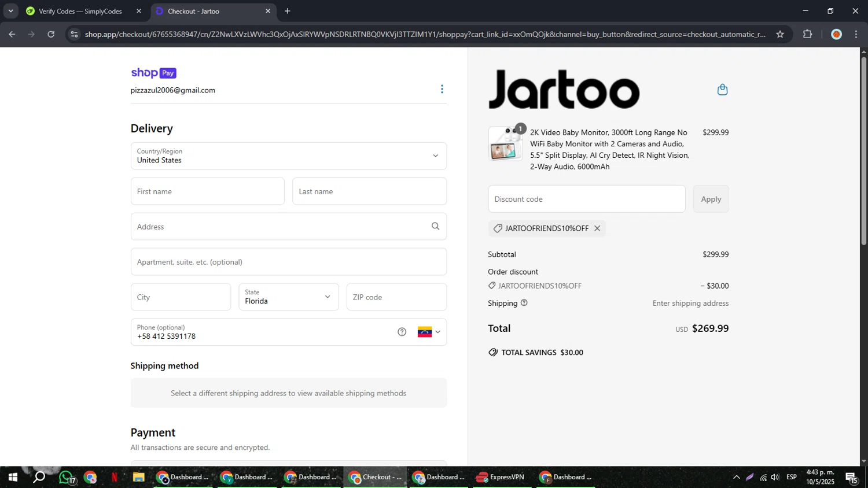The image size is (868, 488).
Task: Click the pizzazul2006@gmail.com account email
Action: pos(173,90)
